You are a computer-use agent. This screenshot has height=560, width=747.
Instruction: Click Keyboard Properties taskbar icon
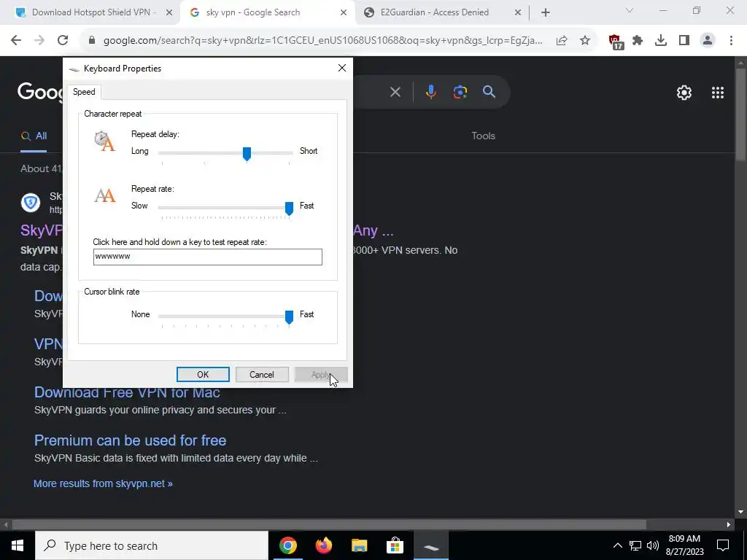click(x=430, y=545)
